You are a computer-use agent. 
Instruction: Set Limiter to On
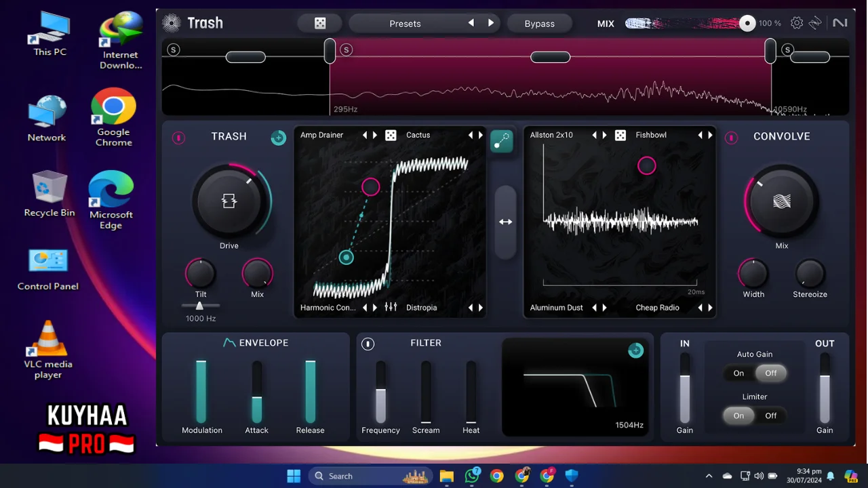coord(738,415)
